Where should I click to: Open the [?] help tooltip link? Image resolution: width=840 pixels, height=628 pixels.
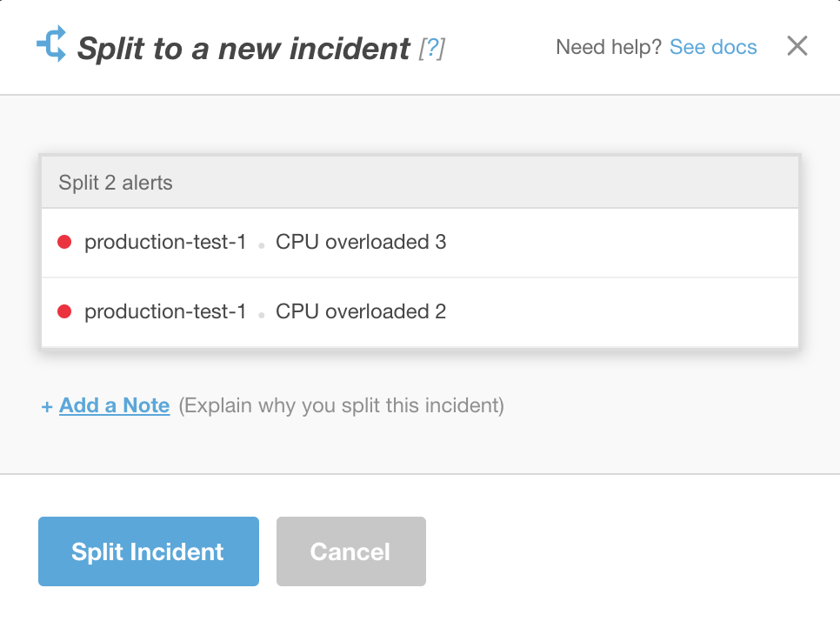[431, 49]
